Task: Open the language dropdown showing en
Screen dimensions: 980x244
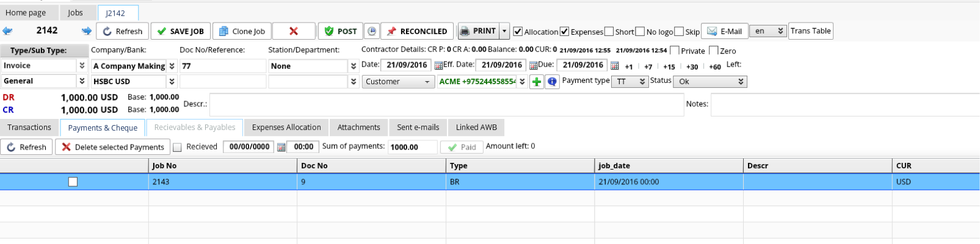Action: click(768, 31)
